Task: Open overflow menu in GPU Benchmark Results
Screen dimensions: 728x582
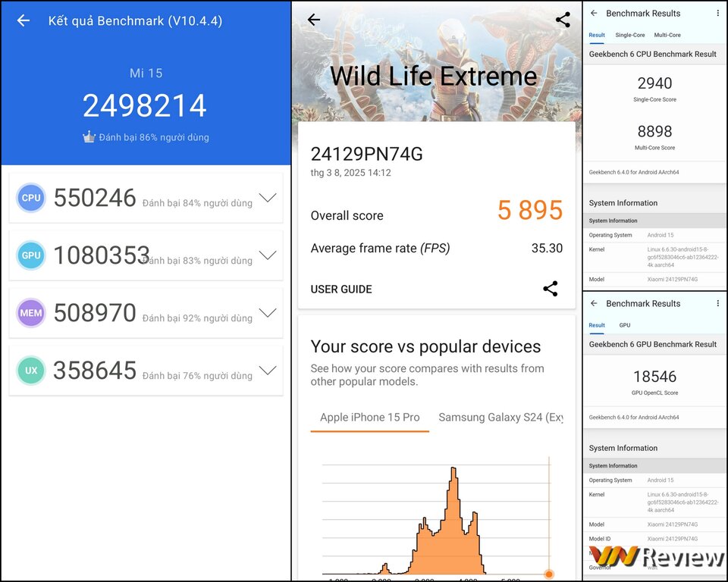Action: pos(718,304)
